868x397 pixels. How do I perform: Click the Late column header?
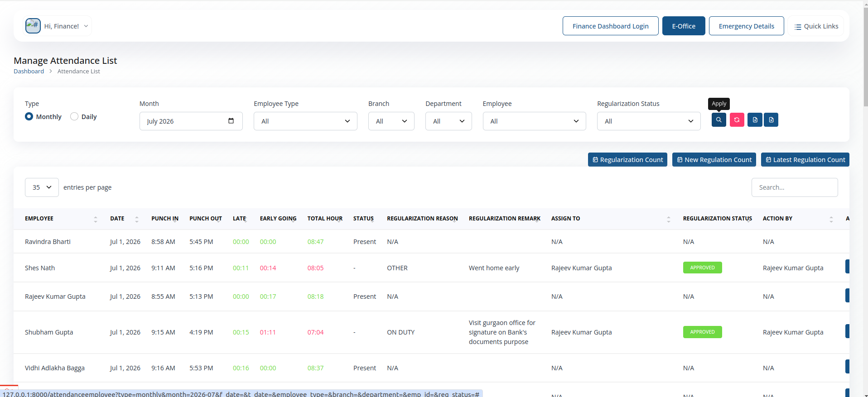239,219
